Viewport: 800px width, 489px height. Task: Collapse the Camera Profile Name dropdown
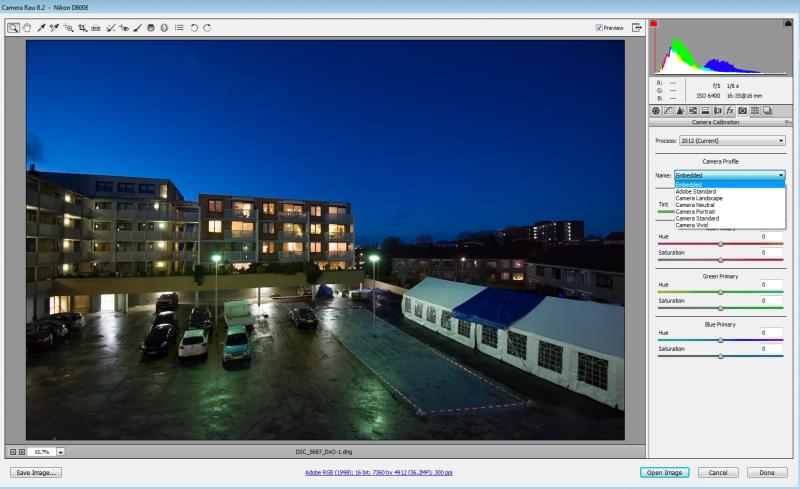click(730, 175)
